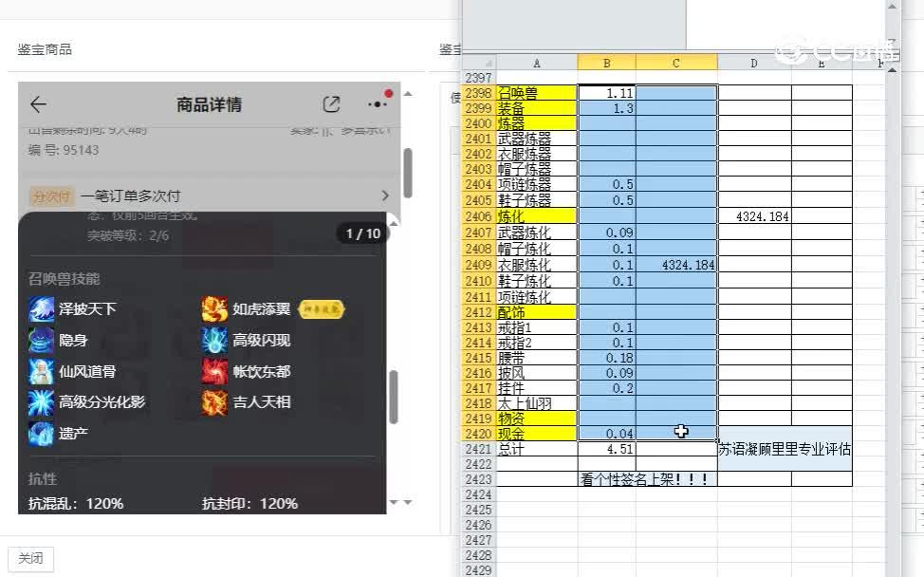The height and width of the screenshot is (577, 924).
Task: Select the 遗产 skill icon
Action: pyautogui.click(x=42, y=433)
